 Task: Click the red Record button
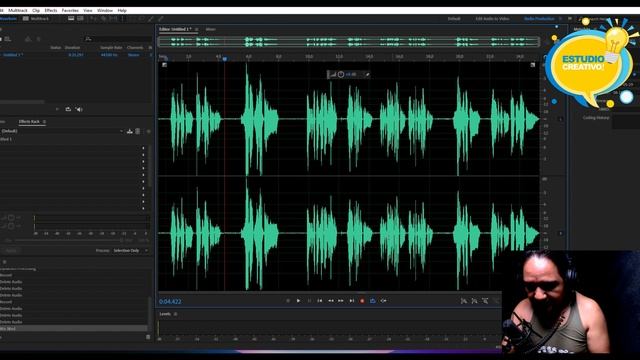[x=362, y=301]
